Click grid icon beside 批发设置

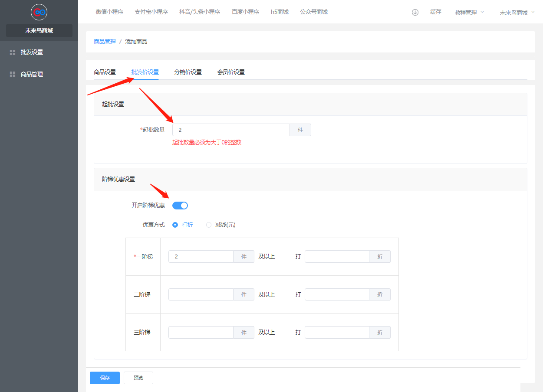[x=13, y=52]
